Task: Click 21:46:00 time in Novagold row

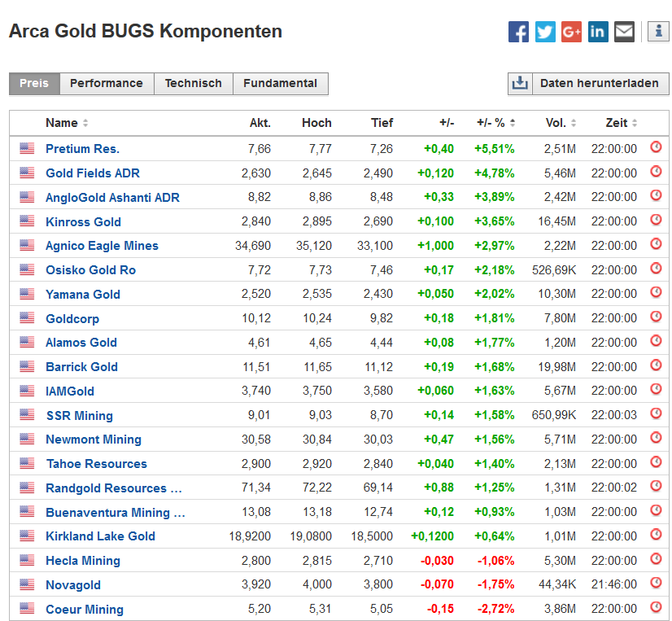Action: coord(614,584)
